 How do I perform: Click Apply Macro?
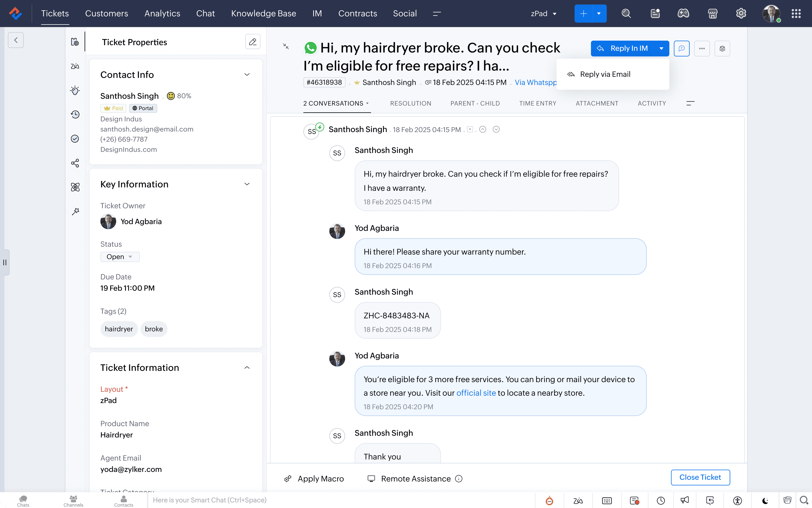[x=314, y=479]
